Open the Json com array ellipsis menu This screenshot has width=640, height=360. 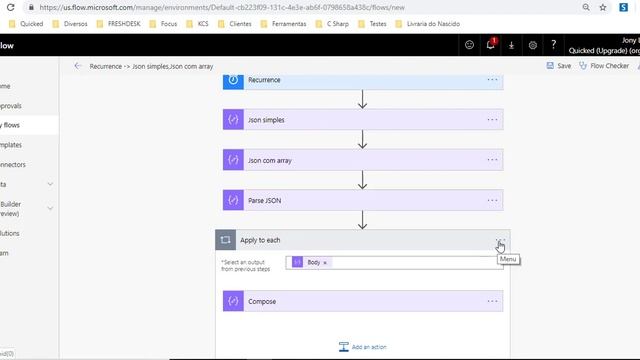pyautogui.click(x=492, y=160)
